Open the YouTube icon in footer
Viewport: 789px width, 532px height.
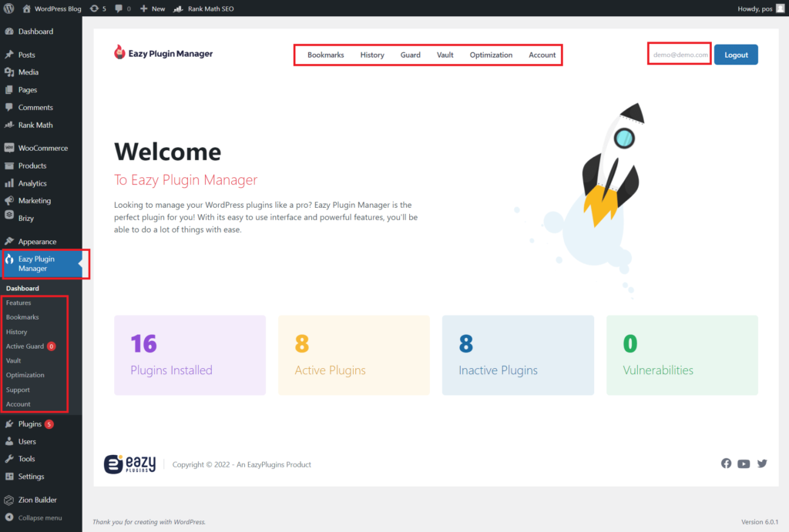(x=744, y=463)
